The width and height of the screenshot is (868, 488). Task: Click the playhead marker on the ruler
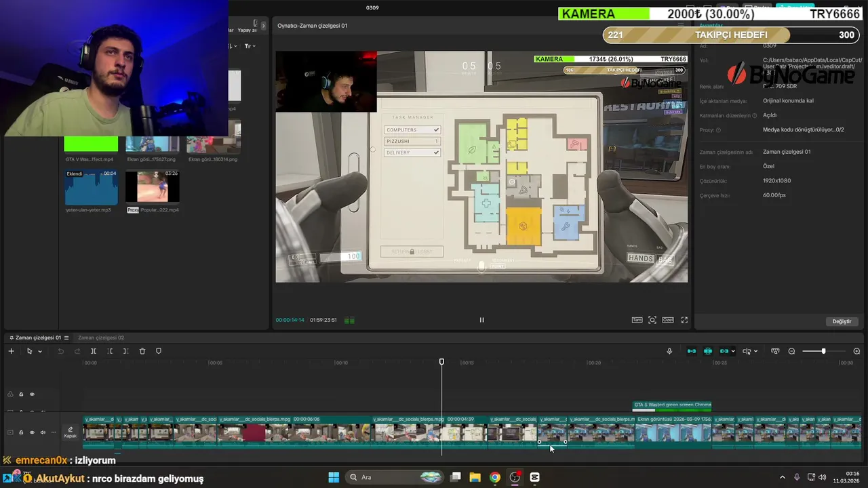441,362
